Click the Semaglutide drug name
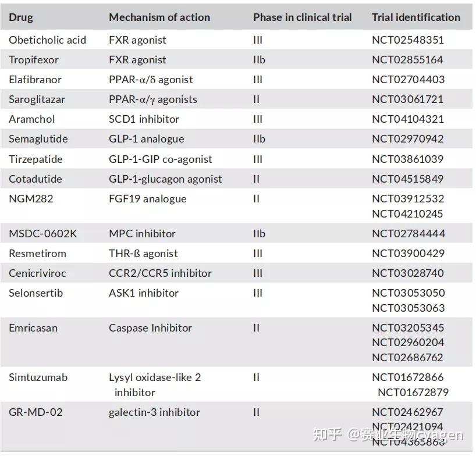 (38, 139)
